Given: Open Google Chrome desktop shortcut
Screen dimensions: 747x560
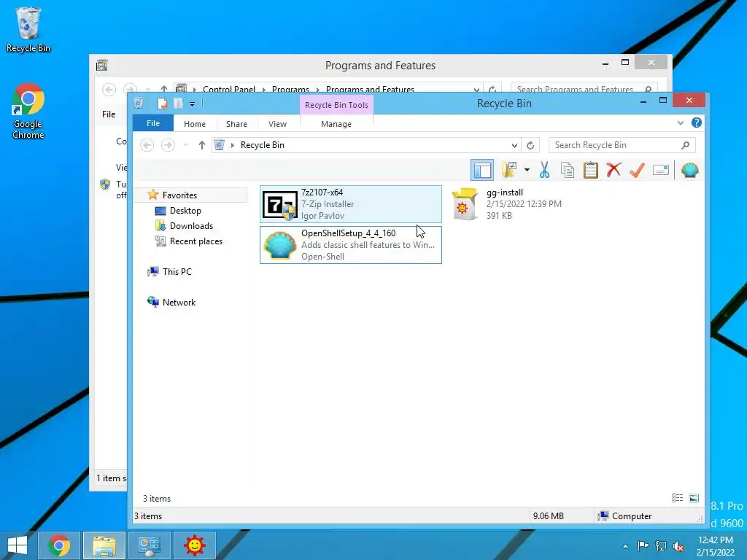Looking at the screenshot, I should (28, 111).
